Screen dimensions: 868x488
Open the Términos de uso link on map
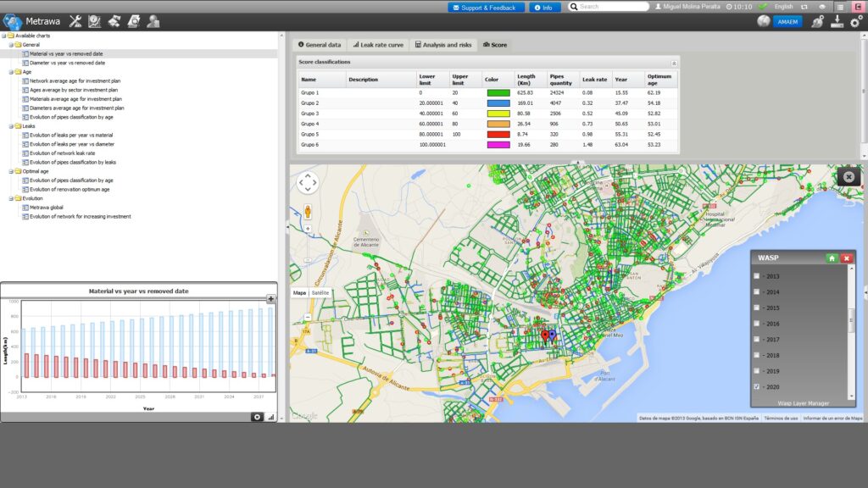[781, 419]
